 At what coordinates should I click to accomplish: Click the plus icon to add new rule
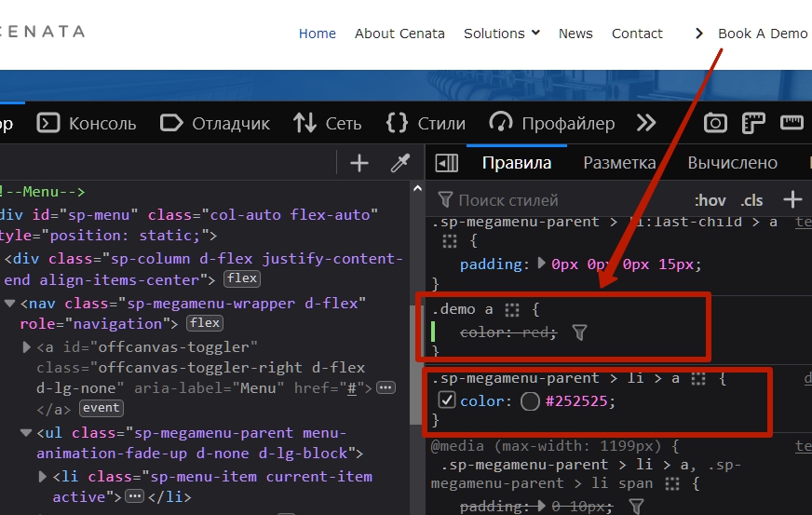[x=792, y=199]
